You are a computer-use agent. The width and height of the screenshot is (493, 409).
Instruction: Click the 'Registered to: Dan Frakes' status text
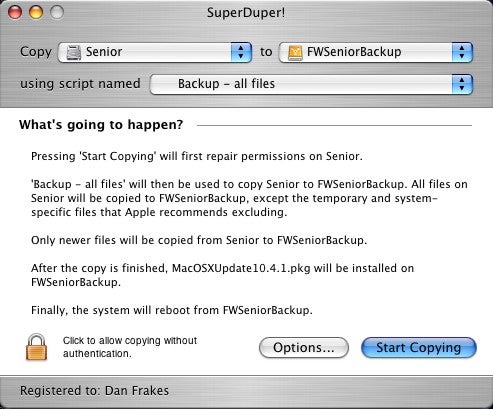coord(94,391)
